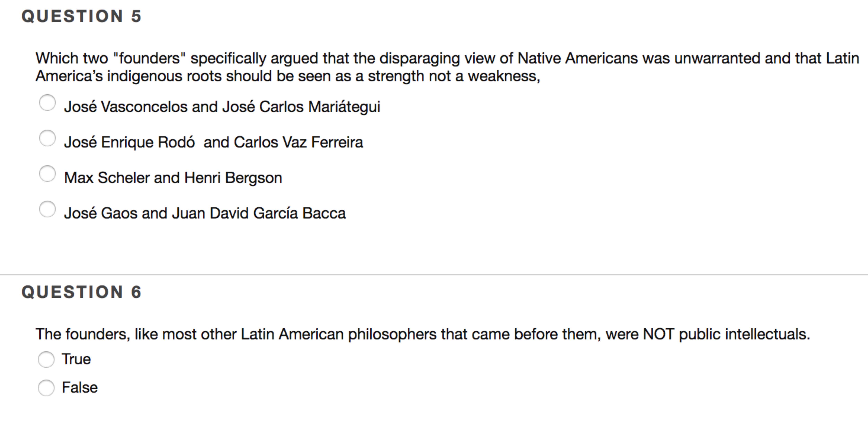
Task: Pick the Max Scheler and Henri Bergson radio button
Action: [47, 174]
